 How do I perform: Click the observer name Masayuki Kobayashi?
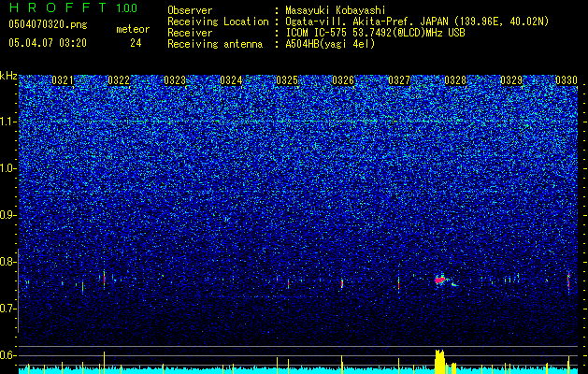click(x=336, y=10)
